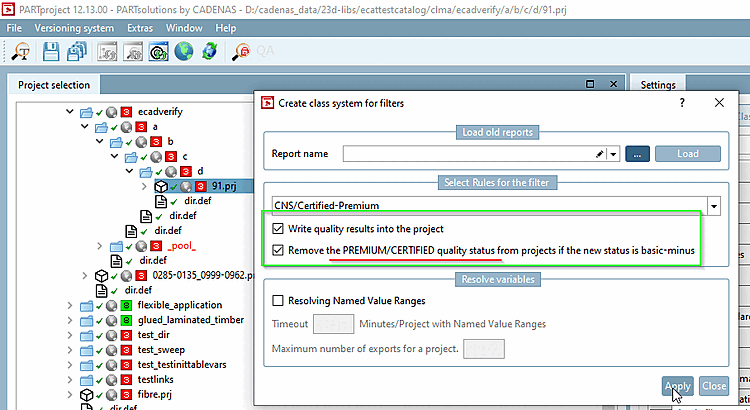Open the CNS/Certified-Premium rules dropdown

point(714,206)
